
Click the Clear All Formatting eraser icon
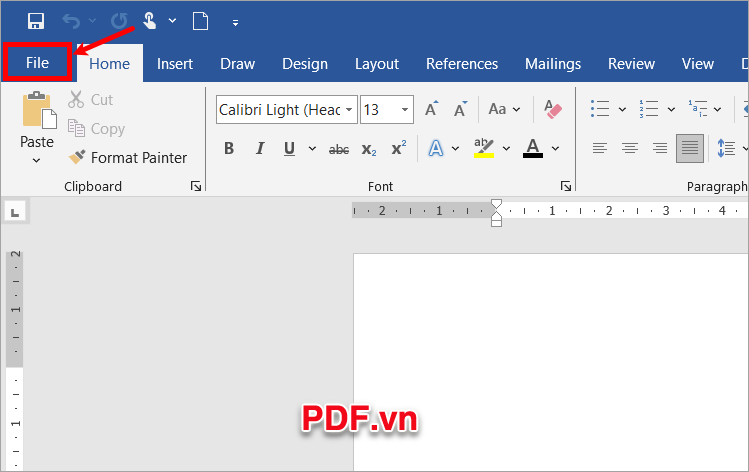coord(553,109)
